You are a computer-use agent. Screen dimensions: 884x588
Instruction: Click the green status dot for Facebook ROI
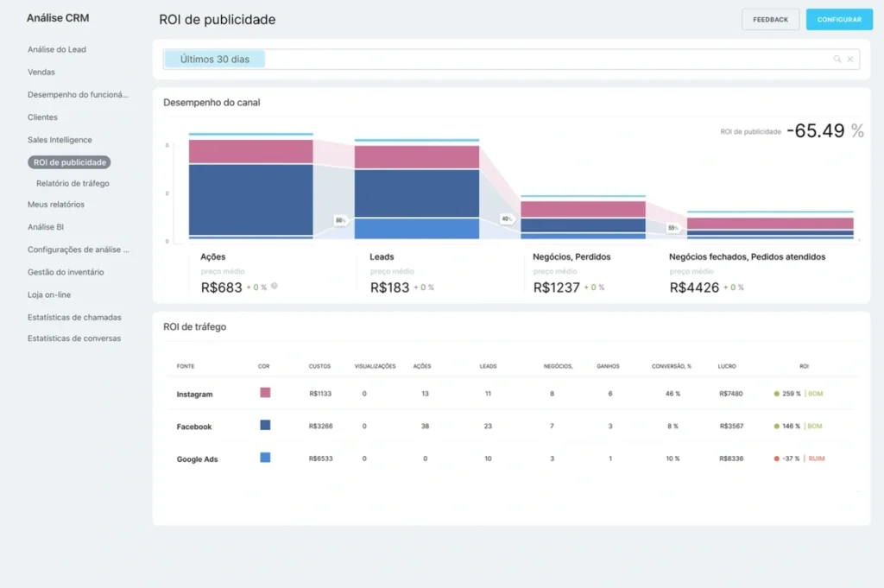click(777, 426)
